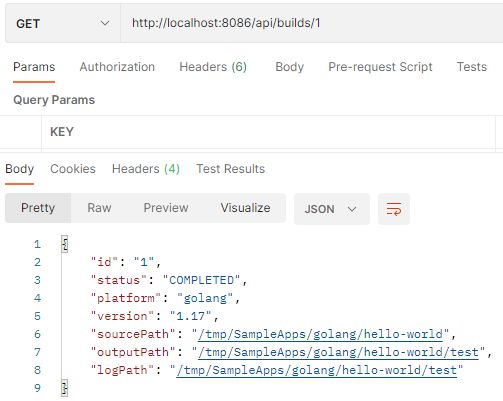
Task: Switch to the request Body tab
Action: (x=289, y=67)
